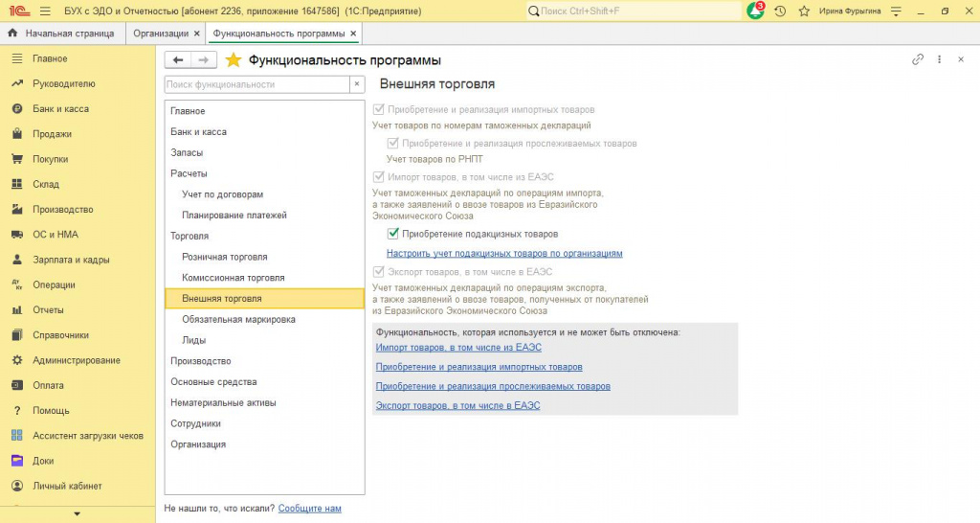Open Настроить учет подакцизных товаров по организациям link
Screen dimensions: 980x523
pyautogui.click(x=504, y=254)
